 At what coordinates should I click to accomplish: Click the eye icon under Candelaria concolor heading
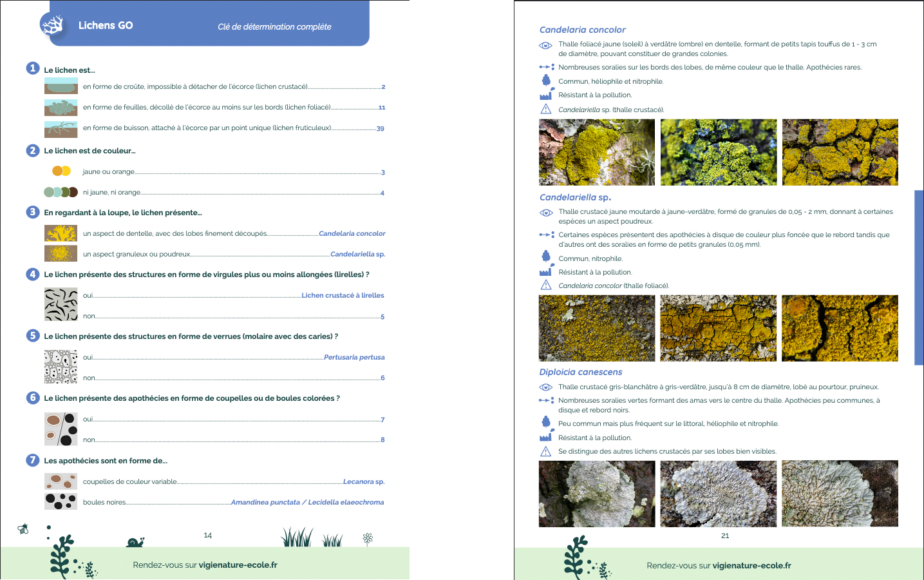545,45
